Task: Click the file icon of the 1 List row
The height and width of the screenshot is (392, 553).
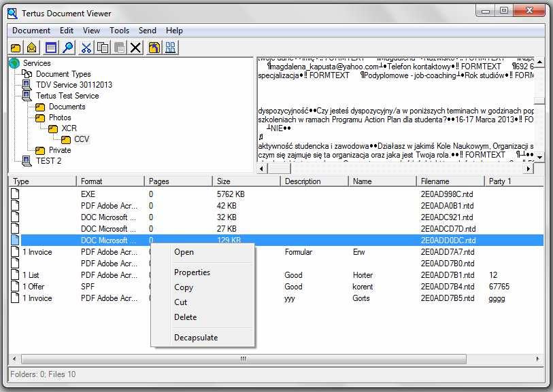Action: [15, 274]
